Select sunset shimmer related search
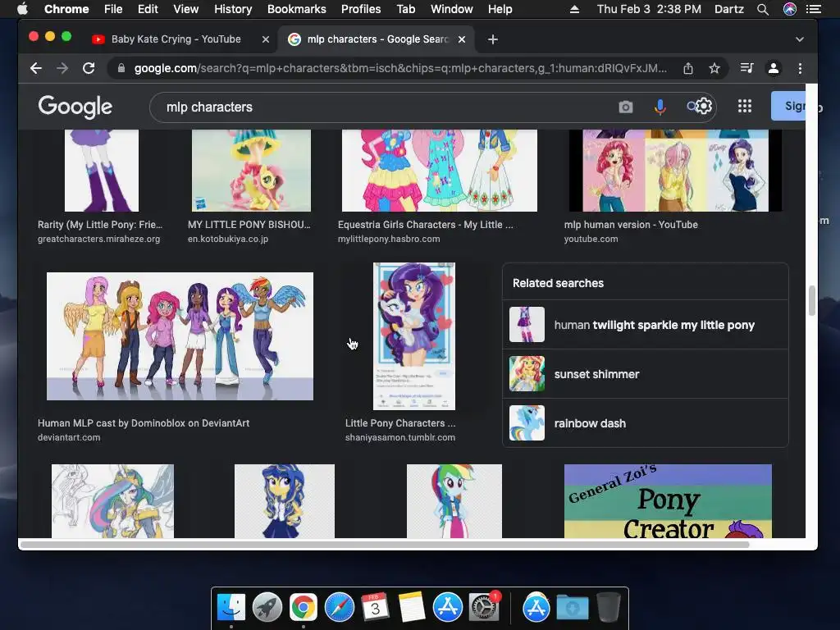840x630 pixels. click(x=645, y=374)
